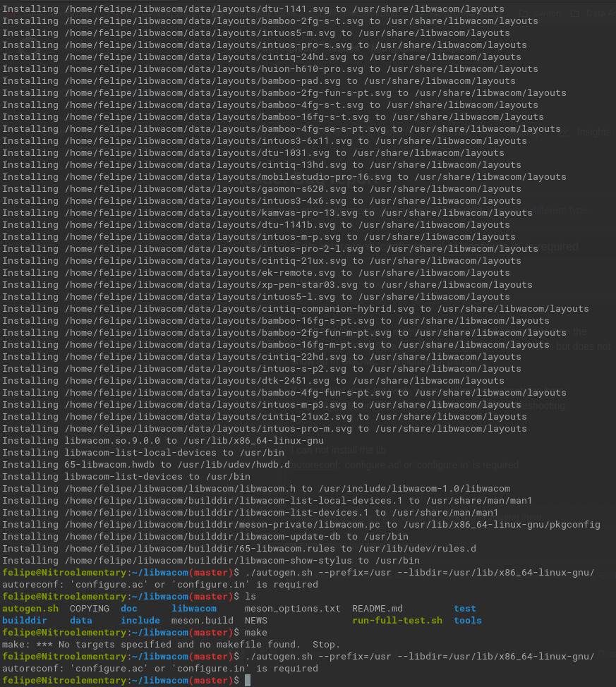This screenshot has height=687, width=616.
Task: Click the test directory in ls output
Action: [x=465, y=609]
